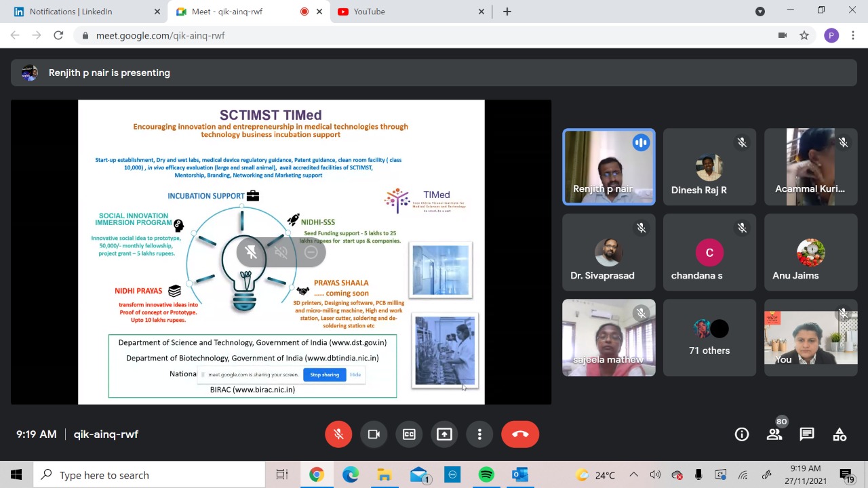Image resolution: width=868 pixels, height=488 pixels.
Task: Click Stop sharing button
Action: click(324, 375)
